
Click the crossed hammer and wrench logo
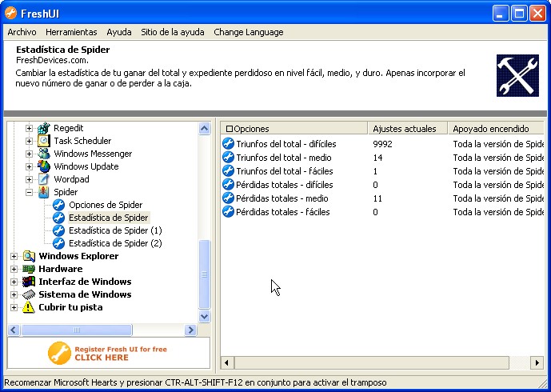coord(517,75)
